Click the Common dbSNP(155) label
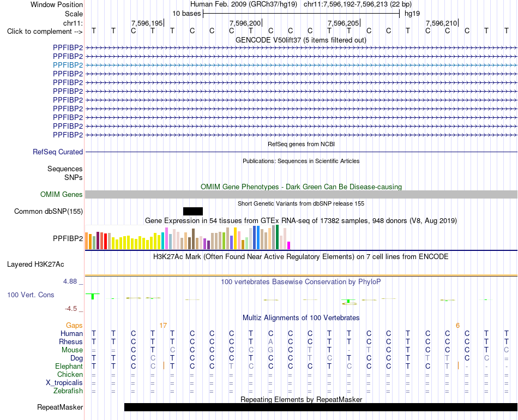 click(48, 212)
